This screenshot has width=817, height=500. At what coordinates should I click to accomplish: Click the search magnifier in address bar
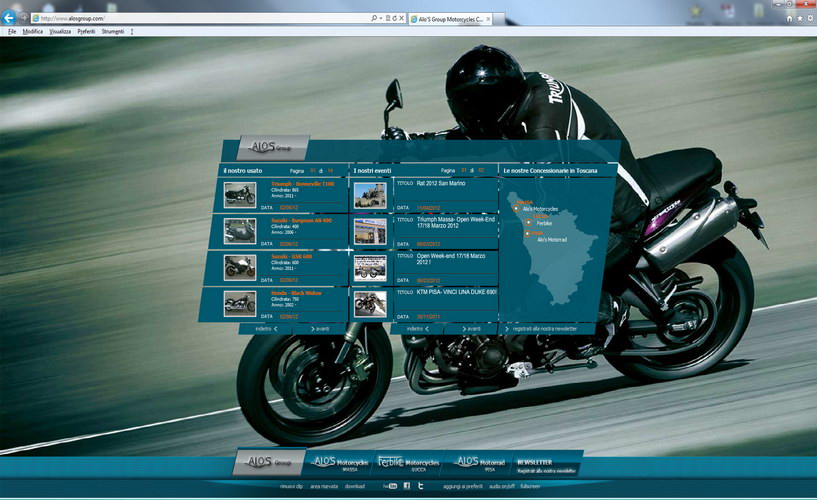point(374,18)
